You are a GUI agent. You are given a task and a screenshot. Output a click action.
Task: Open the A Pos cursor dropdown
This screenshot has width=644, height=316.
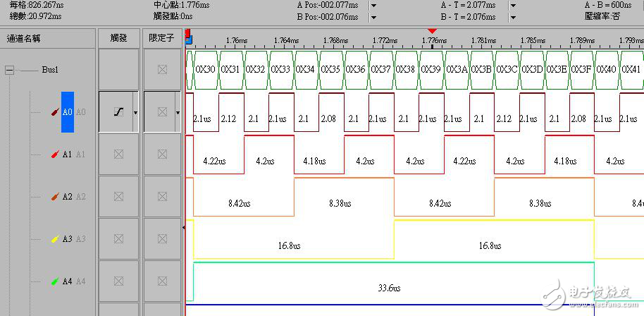(x=373, y=5)
